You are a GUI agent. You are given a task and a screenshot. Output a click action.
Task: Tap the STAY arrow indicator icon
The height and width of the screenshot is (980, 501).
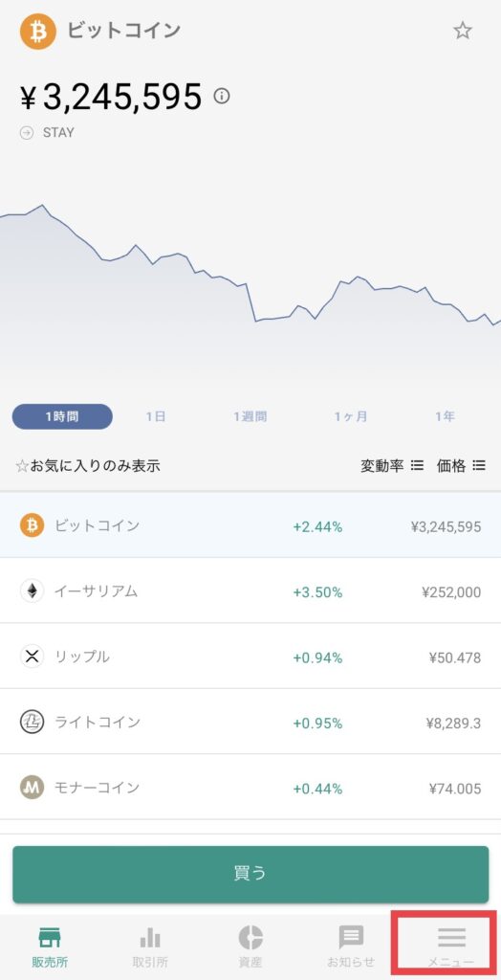point(26,132)
